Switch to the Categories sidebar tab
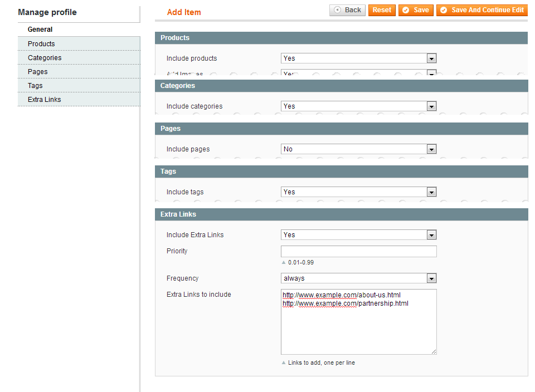This screenshot has height=392, width=535. coord(79,57)
